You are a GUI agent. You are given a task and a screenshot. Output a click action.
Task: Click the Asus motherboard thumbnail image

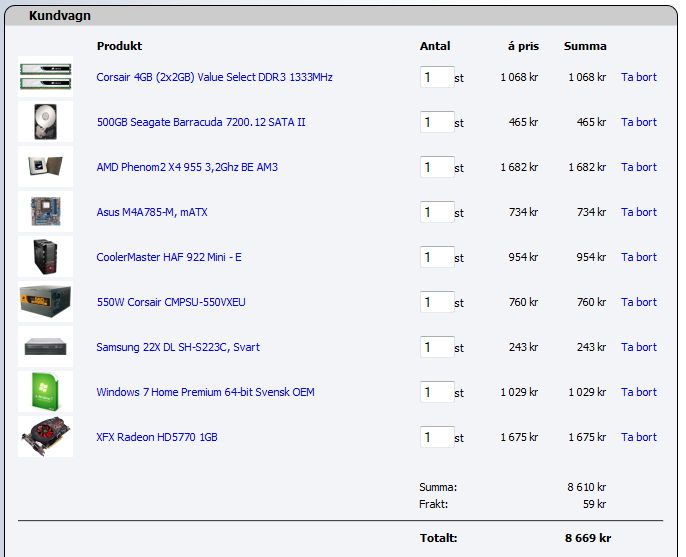[45, 212]
